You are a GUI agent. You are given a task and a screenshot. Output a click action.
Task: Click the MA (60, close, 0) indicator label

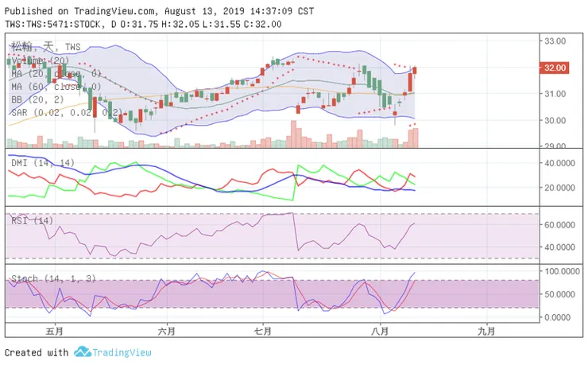56,87
